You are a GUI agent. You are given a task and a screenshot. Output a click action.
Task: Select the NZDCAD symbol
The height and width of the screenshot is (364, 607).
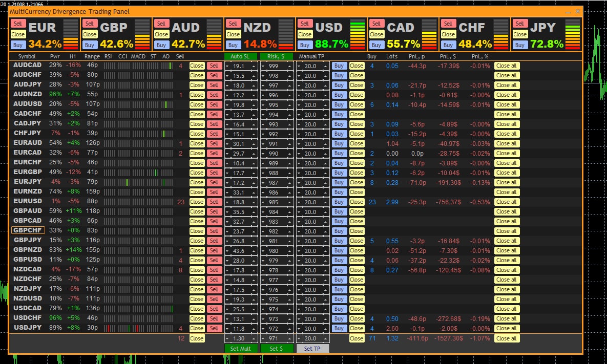click(28, 269)
